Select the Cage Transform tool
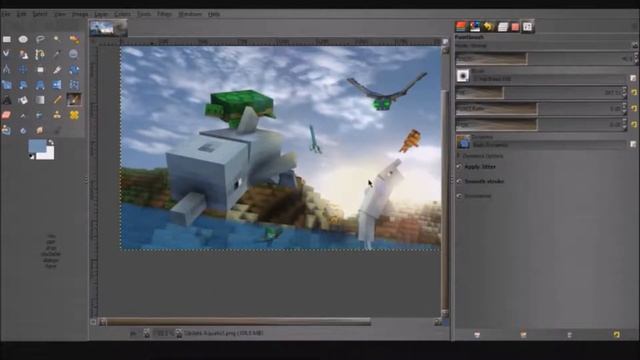The height and width of the screenshot is (360, 640). pyautogui.click(x=74, y=85)
